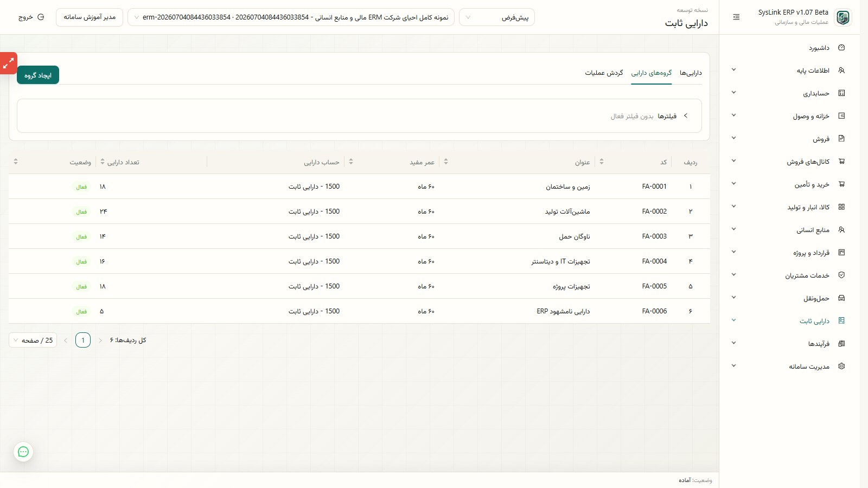Open the chat support bubble icon

(x=23, y=452)
